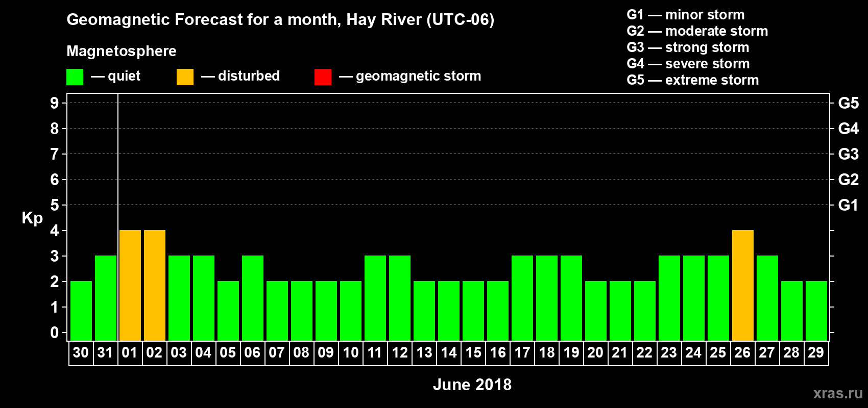Click Kp value 5 on left axis
The width and height of the screenshot is (868, 408).
click(x=55, y=205)
